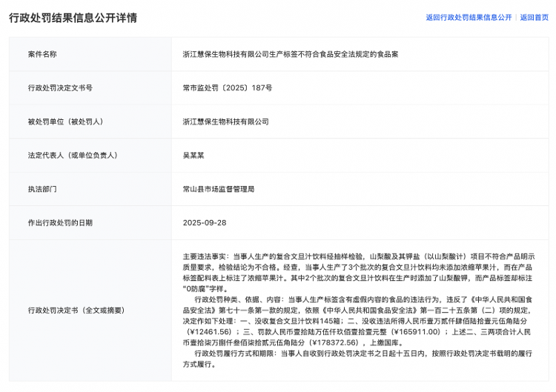Click the amount ¥12461.56 in the decision

click(211, 332)
